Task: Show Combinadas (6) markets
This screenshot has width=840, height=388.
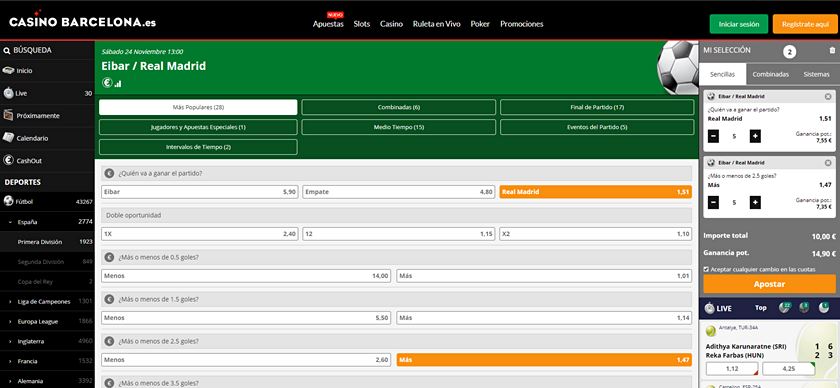Action: coord(399,107)
